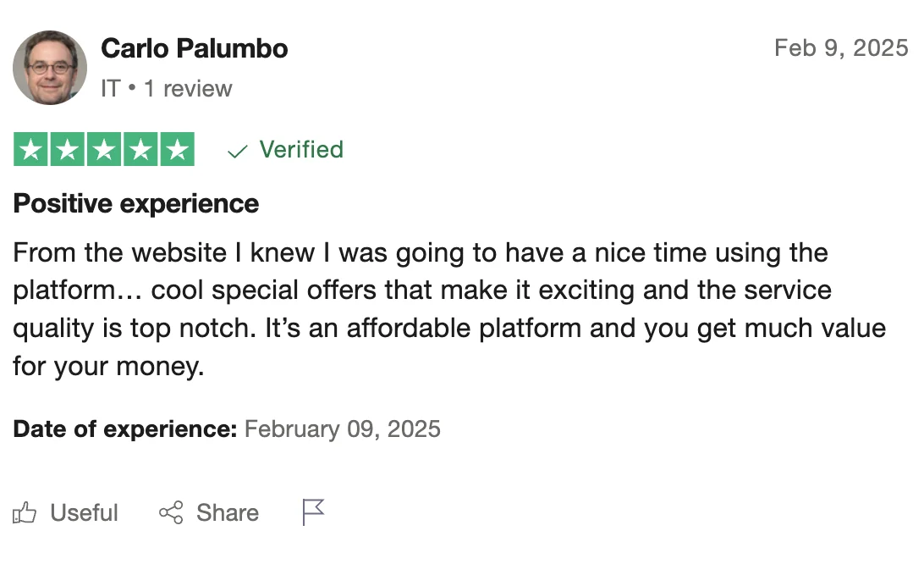Screen dimensions: 924x564
Task: Flag this review with the flag icon
Action: click(313, 511)
